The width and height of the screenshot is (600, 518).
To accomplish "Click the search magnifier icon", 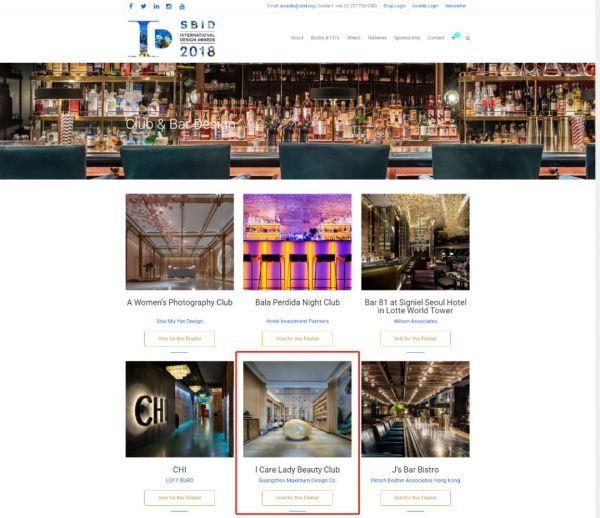I will 467,38.
